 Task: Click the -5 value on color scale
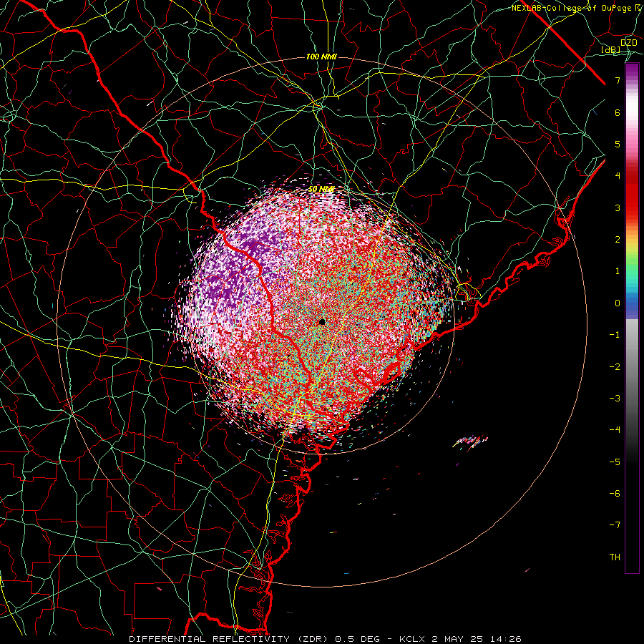pos(615,462)
